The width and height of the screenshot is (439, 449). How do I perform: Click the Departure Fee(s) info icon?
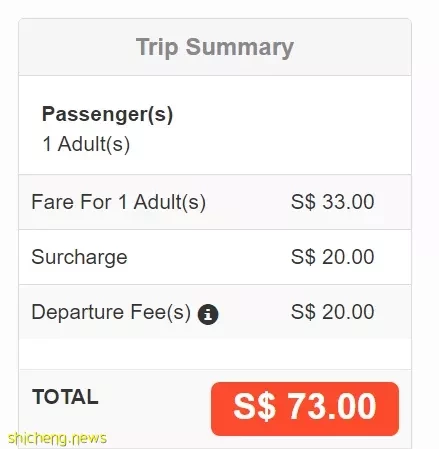pyautogui.click(x=208, y=314)
